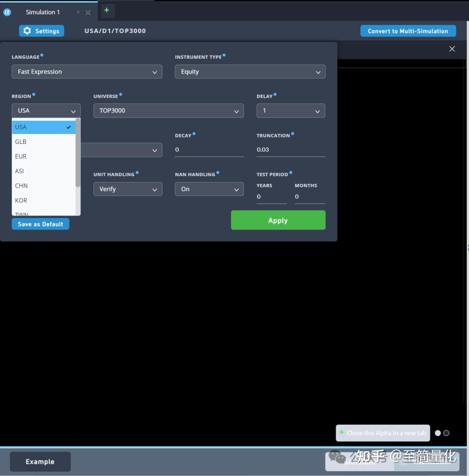Click the USA/D1/TOP3000 summary text
469x476 pixels.
115,31
